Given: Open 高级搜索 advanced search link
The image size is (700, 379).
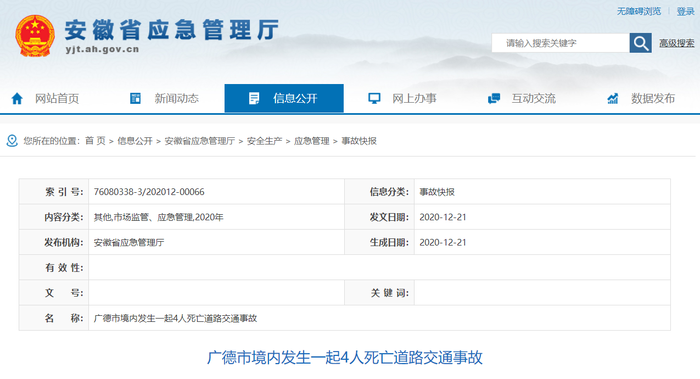Looking at the screenshot, I should point(677,43).
